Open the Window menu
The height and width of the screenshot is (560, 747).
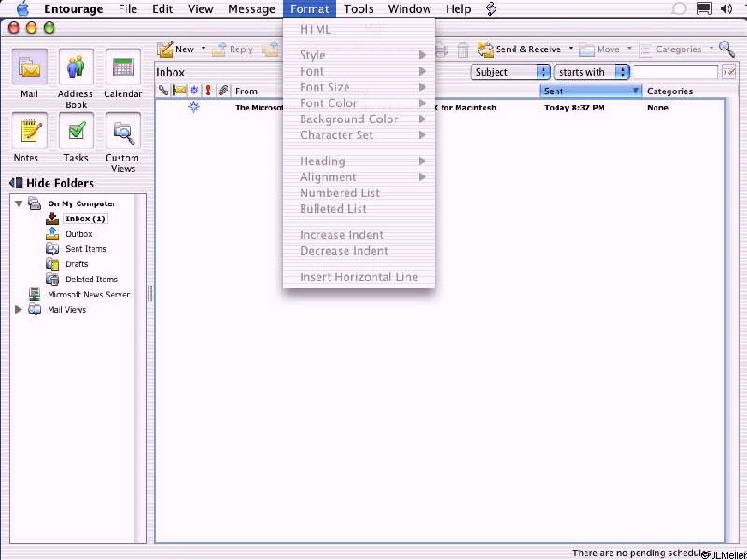pyautogui.click(x=410, y=9)
